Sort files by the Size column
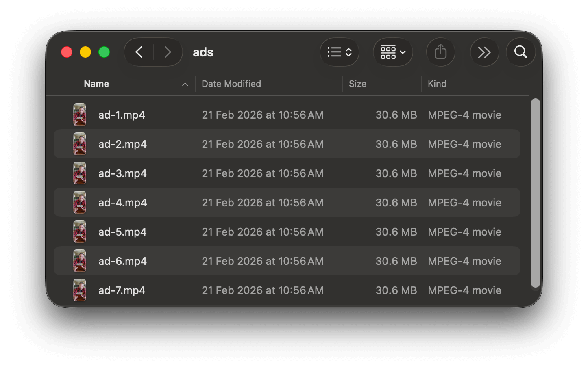 click(x=358, y=84)
